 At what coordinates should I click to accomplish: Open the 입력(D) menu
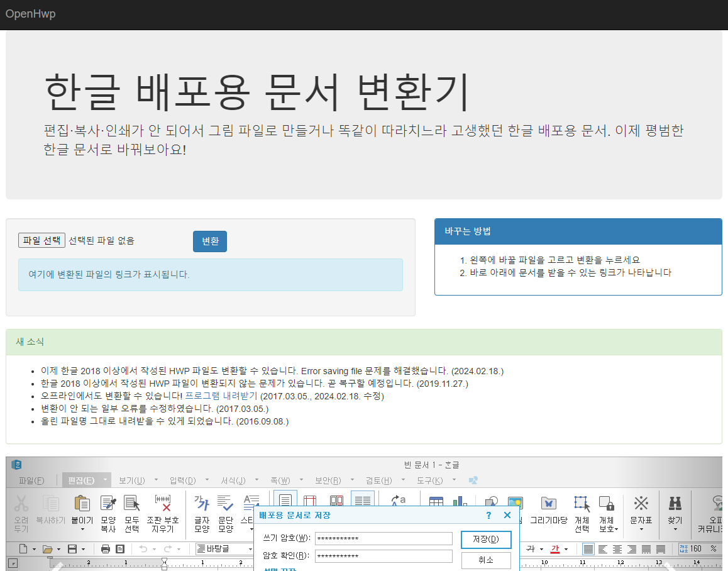(183, 480)
